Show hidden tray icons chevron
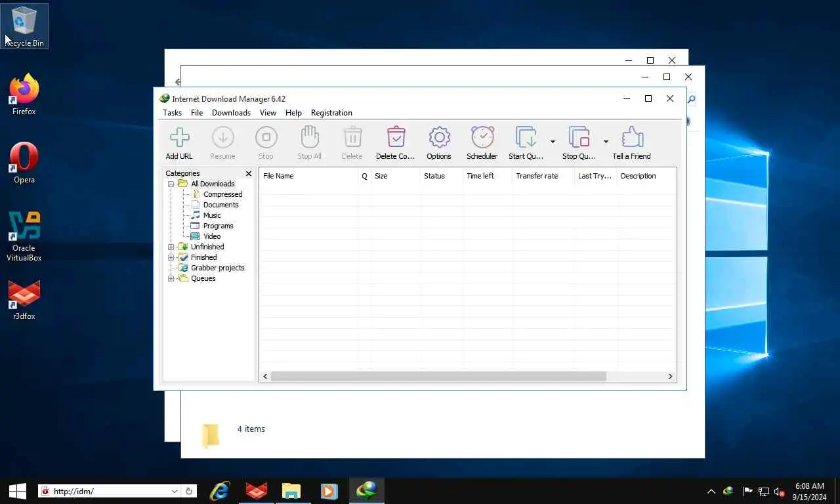The height and width of the screenshot is (504, 840). (x=711, y=491)
